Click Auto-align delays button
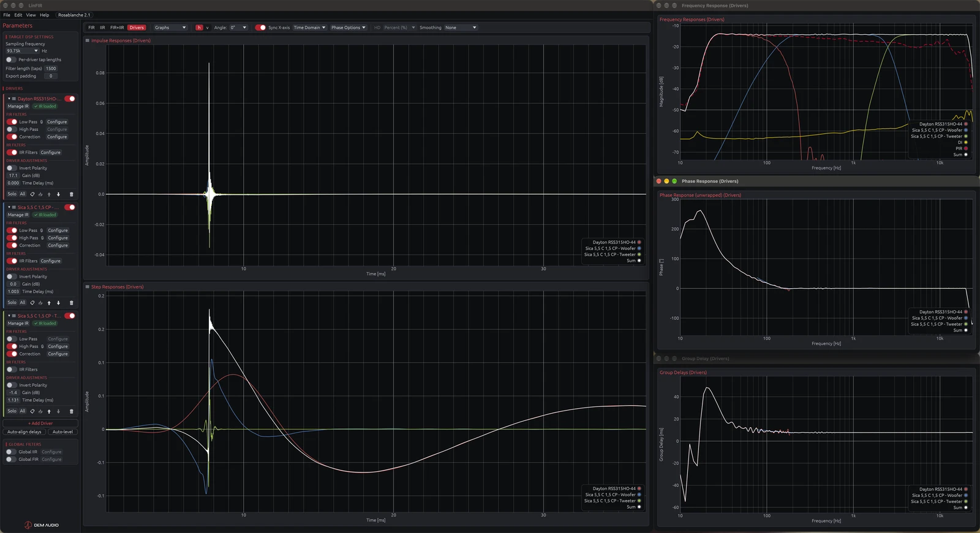Image resolution: width=980 pixels, height=533 pixels. point(24,431)
